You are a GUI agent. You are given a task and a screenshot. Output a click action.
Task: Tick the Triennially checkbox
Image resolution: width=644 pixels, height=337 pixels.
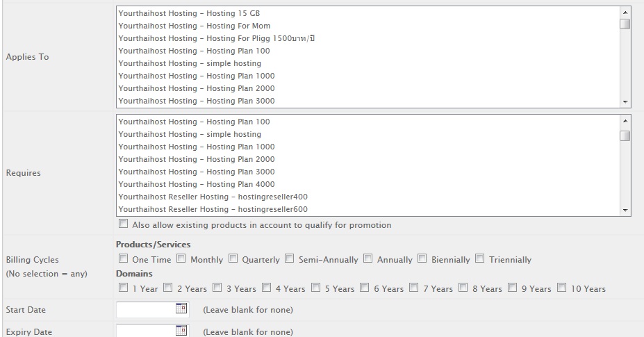pos(480,258)
